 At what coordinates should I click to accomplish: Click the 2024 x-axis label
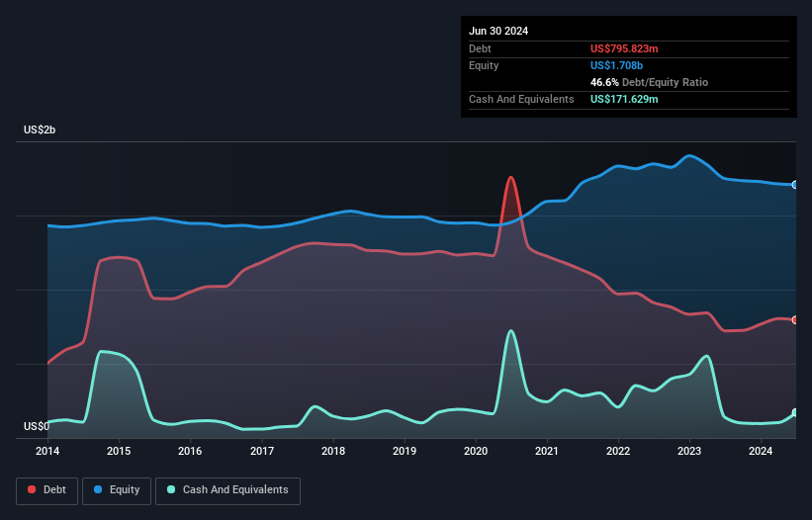tap(761, 451)
